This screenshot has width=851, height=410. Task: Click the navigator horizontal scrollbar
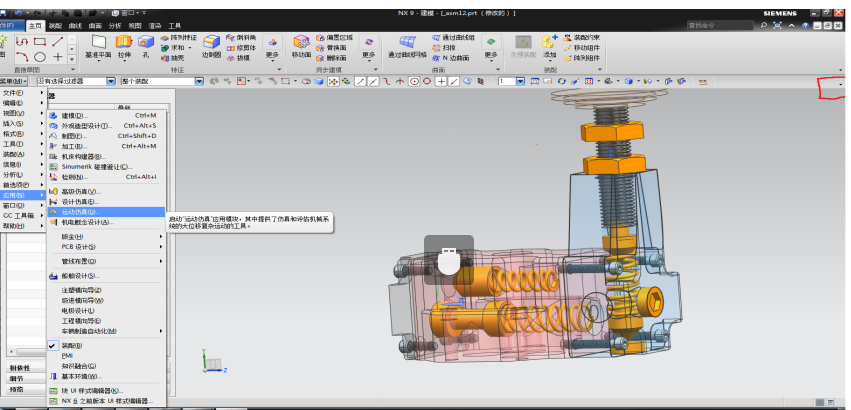coord(28,352)
